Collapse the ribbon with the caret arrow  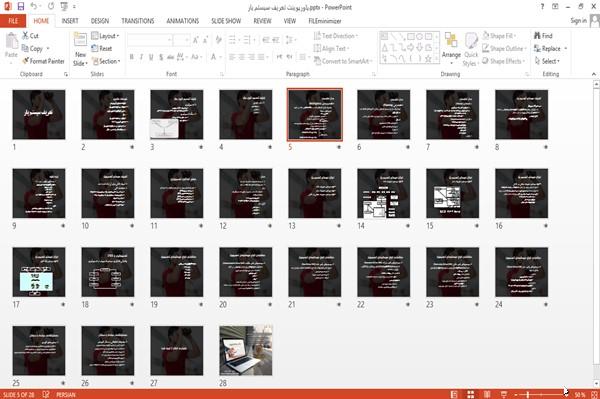click(x=594, y=74)
